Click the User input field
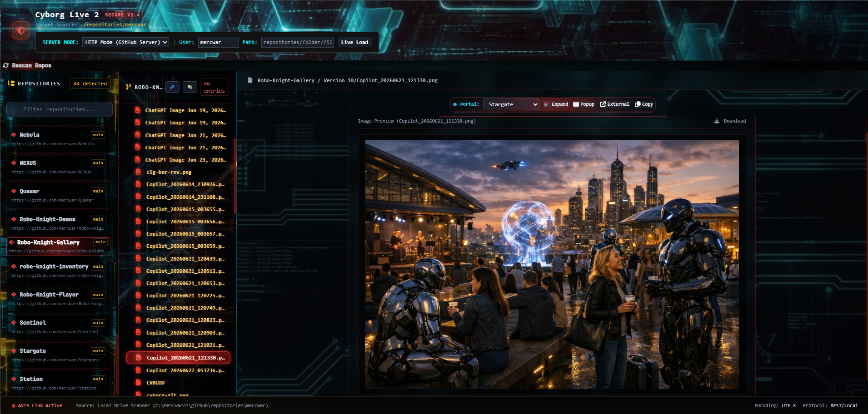 [218, 42]
